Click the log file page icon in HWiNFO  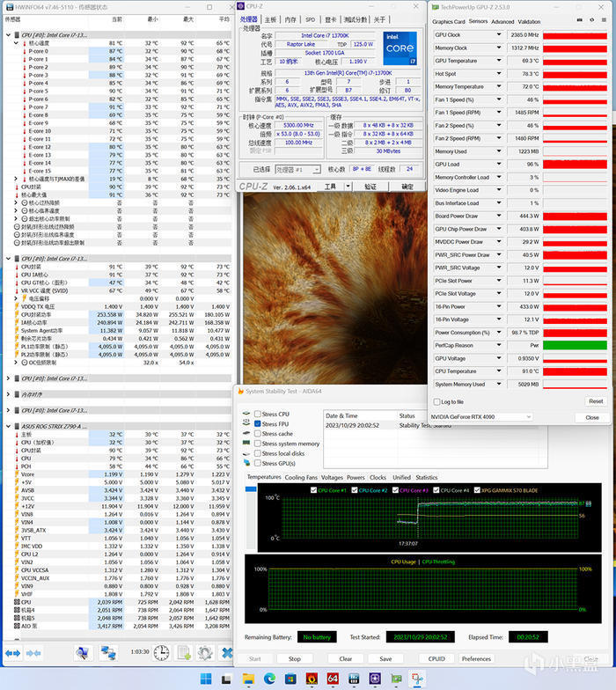[x=184, y=653]
